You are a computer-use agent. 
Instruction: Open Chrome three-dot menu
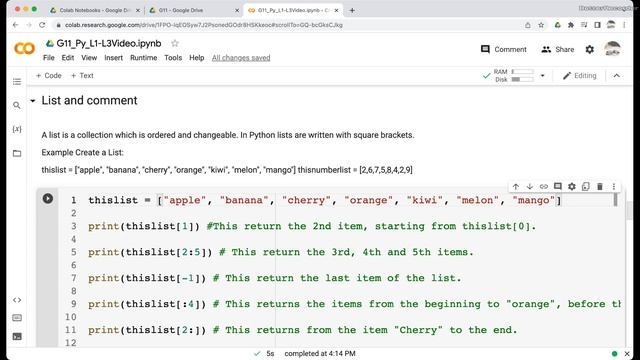pyautogui.click(x=624, y=25)
